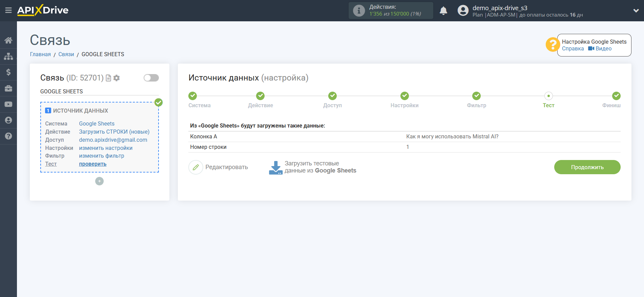
Task: Click the green Продолжить button
Action: click(587, 167)
